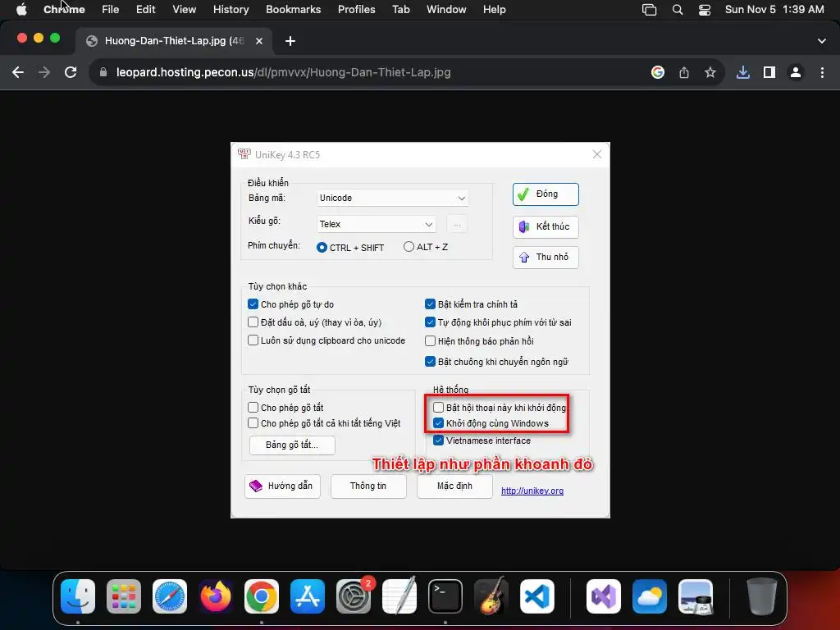
Task: Toggle Khởi động cùng Windows checkbox
Action: point(438,423)
